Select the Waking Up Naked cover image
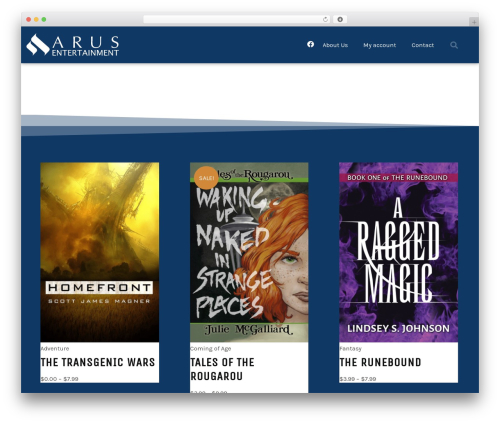The height and width of the screenshot is (423, 500). pyautogui.click(x=249, y=252)
